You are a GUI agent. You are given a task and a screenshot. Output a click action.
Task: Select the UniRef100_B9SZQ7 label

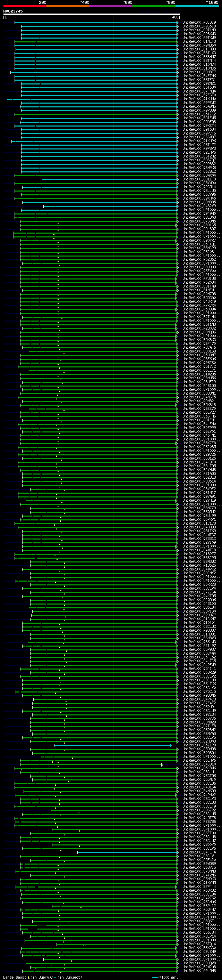coord(199,160)
